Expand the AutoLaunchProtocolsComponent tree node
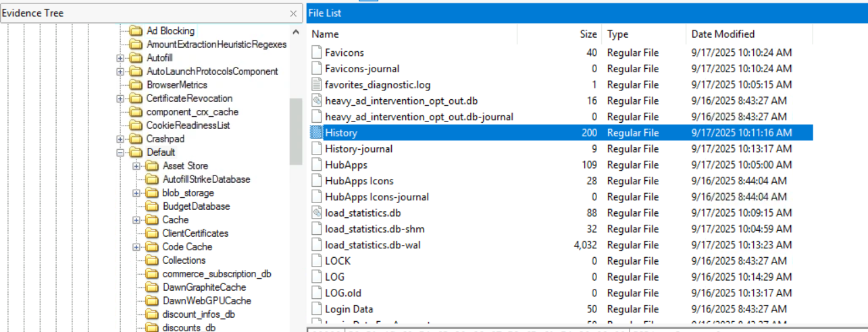Viewport: 868px width, 332px height. [120, 72]
